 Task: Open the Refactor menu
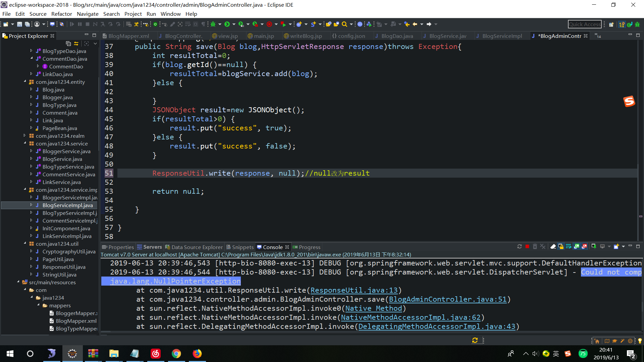(x=61, y=14)
